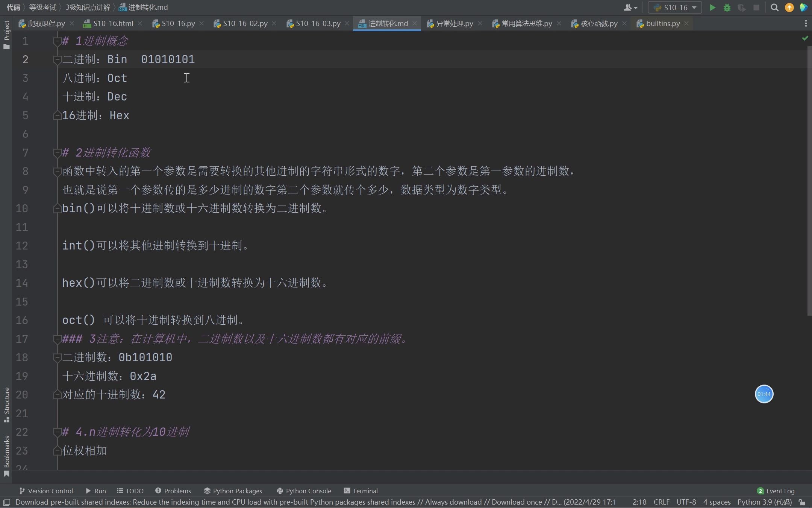
Task: Open the Terminal tool window
Action: pos(361,491)
